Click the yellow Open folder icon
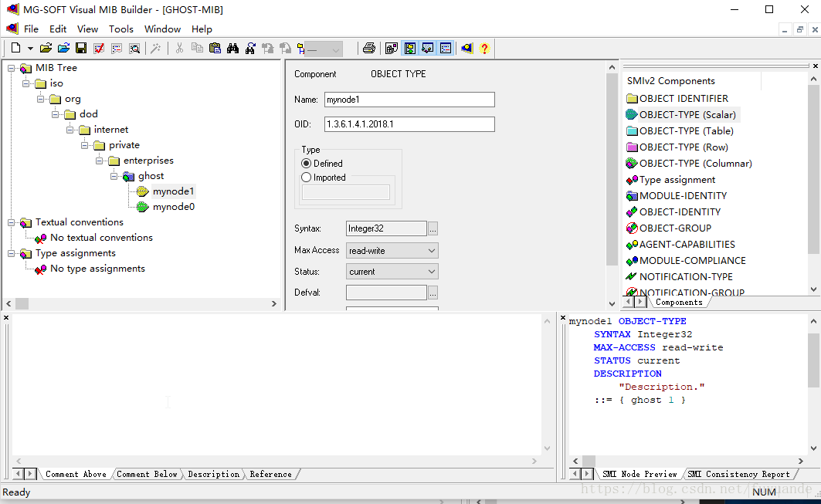This screenshot has width=821, height=504. pos(46,48)
